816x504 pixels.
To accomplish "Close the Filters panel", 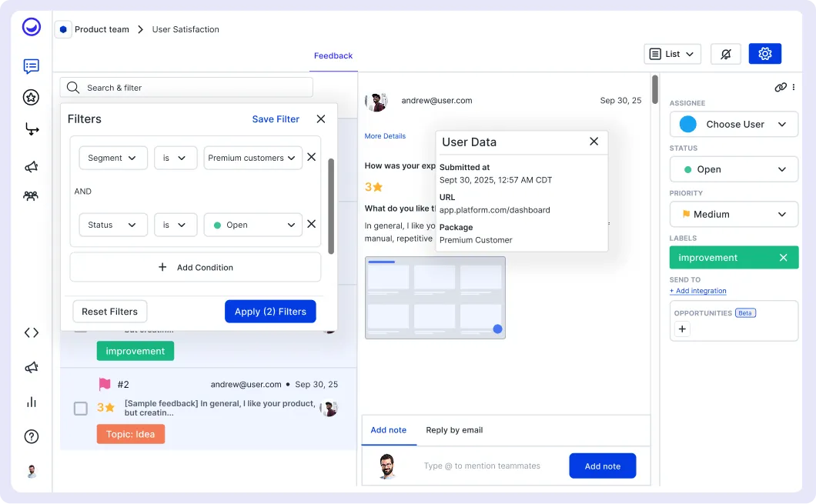I will [x=320, y=119].
